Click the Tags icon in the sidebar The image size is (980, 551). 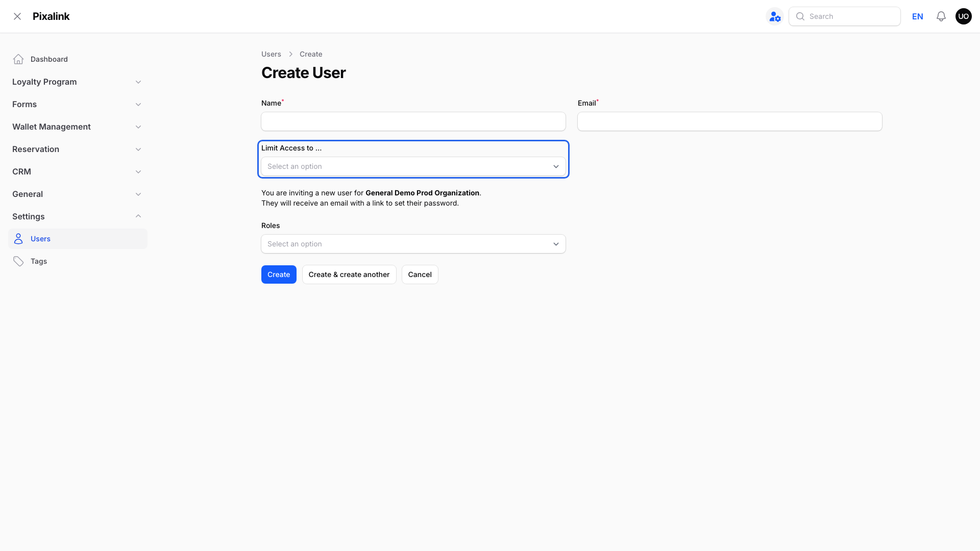18,261
